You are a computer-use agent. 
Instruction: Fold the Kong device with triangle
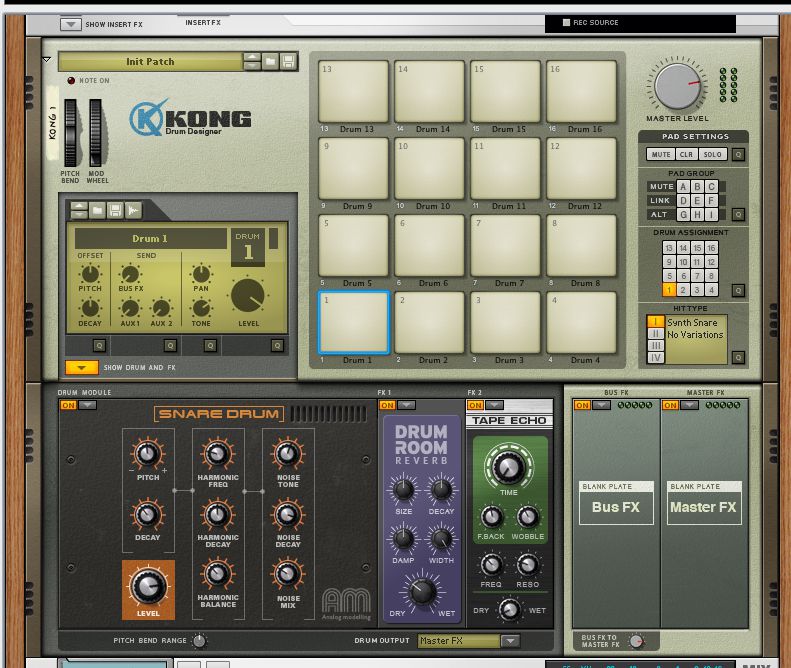(x=47, y=60)
